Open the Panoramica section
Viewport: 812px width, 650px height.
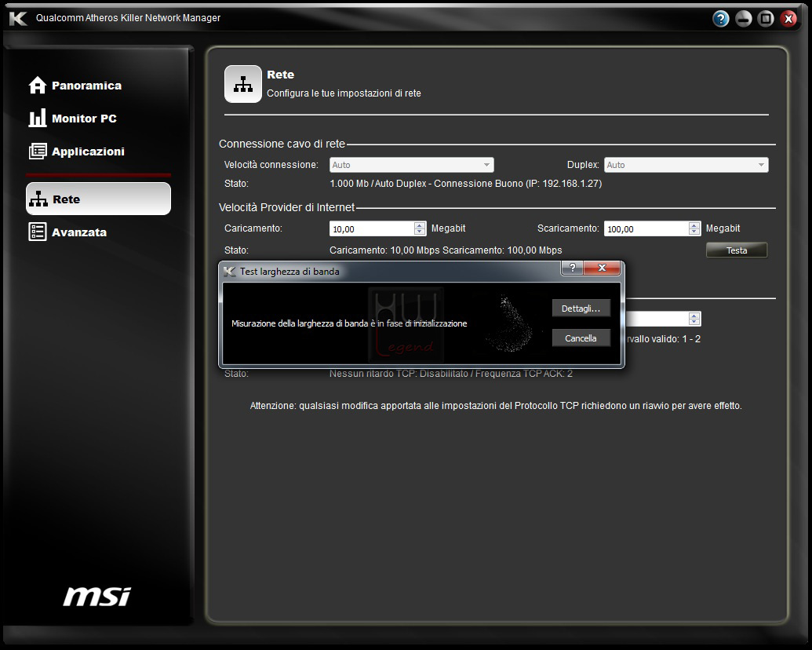point(75,86)
